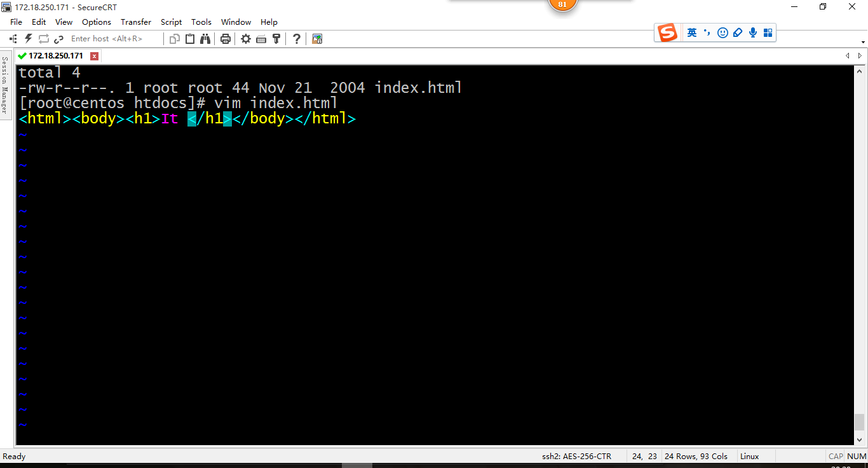
Task: Click the word 'It' in vim
Action: click(x=170, y=118)
